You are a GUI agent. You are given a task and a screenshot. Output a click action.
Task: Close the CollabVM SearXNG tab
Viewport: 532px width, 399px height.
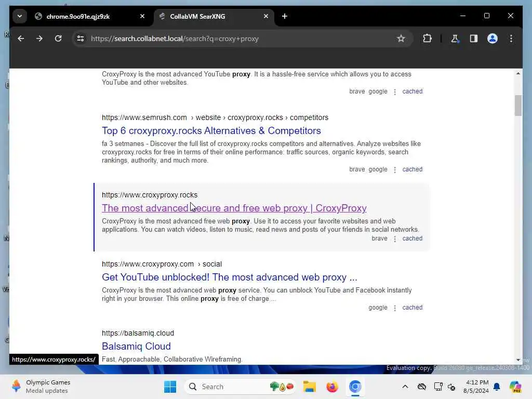(266, 16)
